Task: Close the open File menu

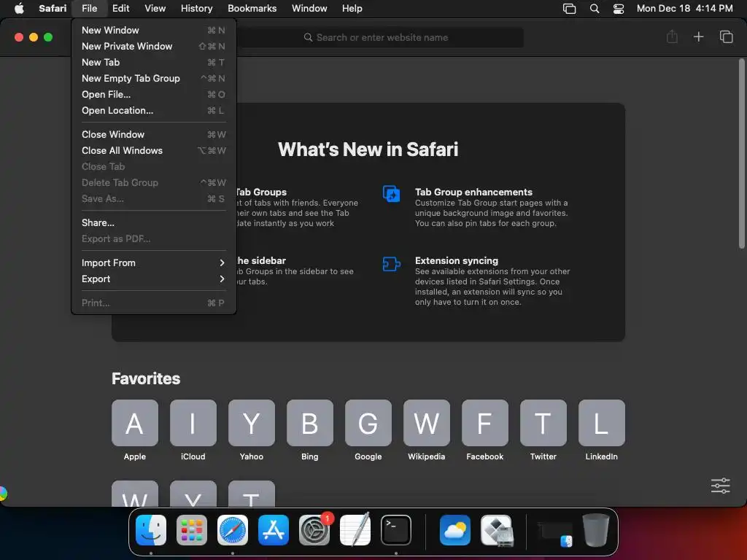Action: tap(89, 8)
